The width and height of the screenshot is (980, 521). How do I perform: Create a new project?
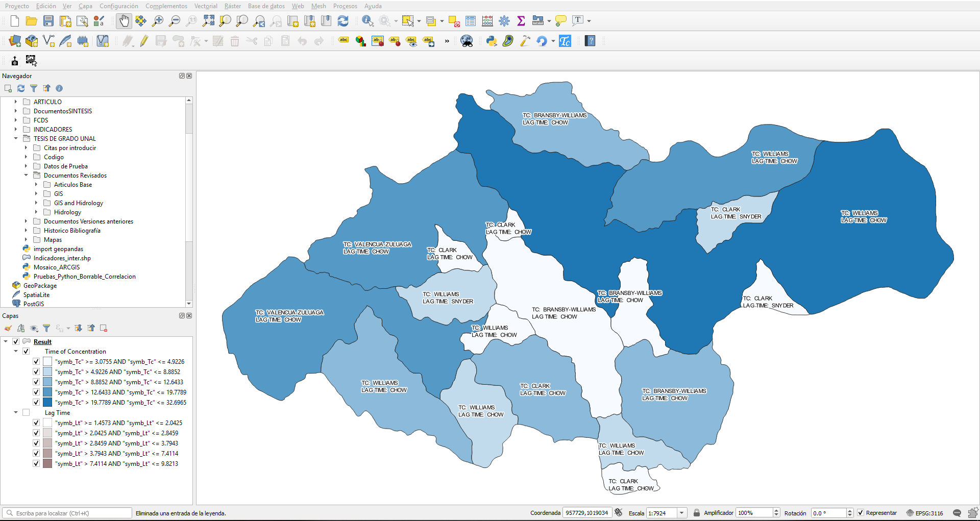pyautogui.click(x=15, y=21)
